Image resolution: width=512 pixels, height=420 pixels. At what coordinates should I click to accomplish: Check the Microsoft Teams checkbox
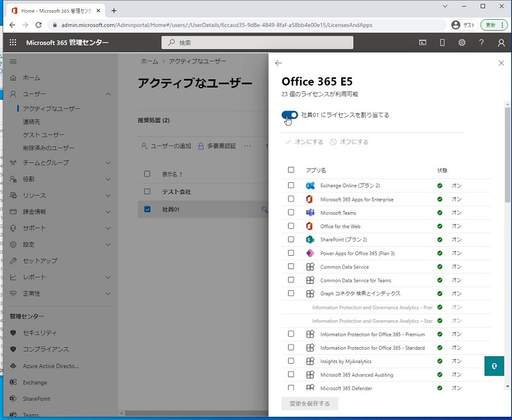coord(291,212)
